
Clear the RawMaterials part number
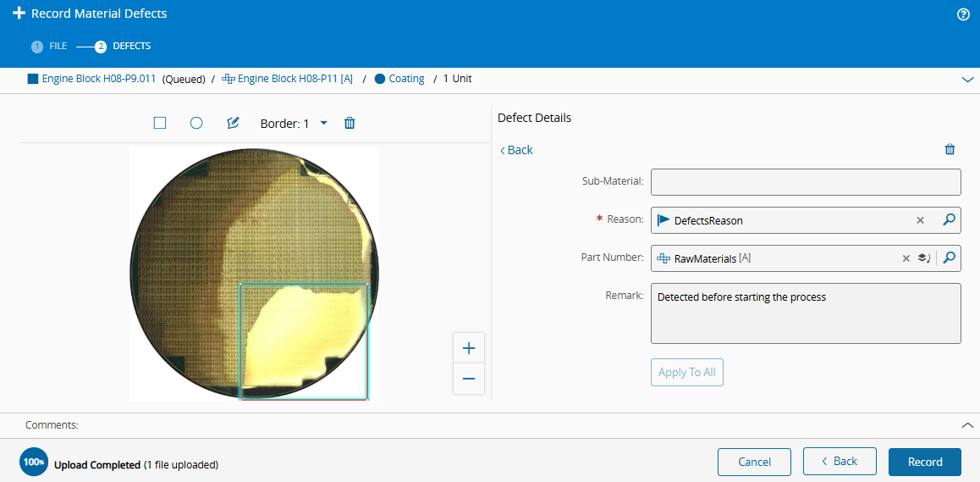coord(906,258)
